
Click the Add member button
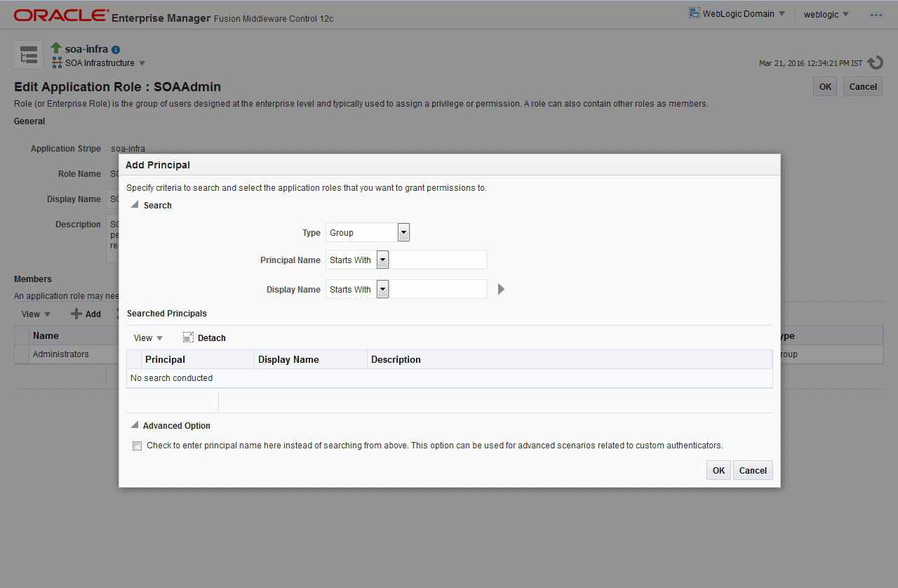click(86, 314)
